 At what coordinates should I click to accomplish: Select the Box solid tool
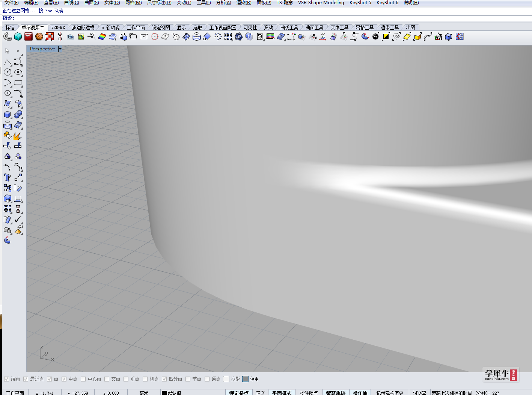[7, 114]
